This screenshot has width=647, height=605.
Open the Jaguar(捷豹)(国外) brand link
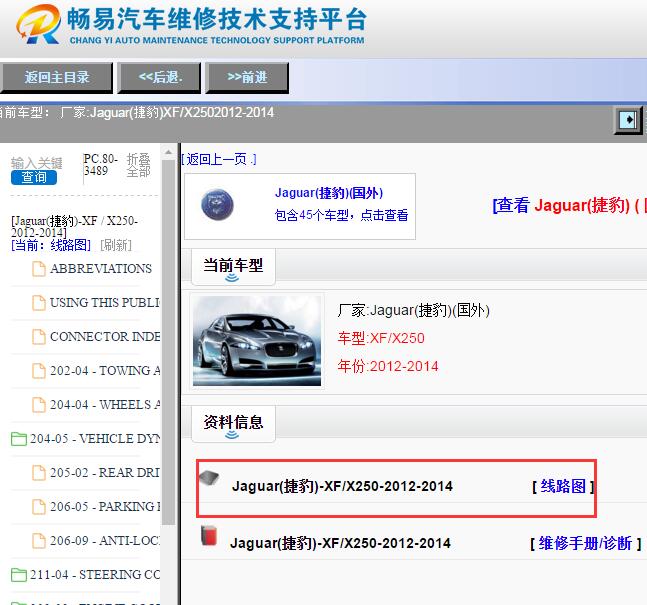tap(329, 193)
